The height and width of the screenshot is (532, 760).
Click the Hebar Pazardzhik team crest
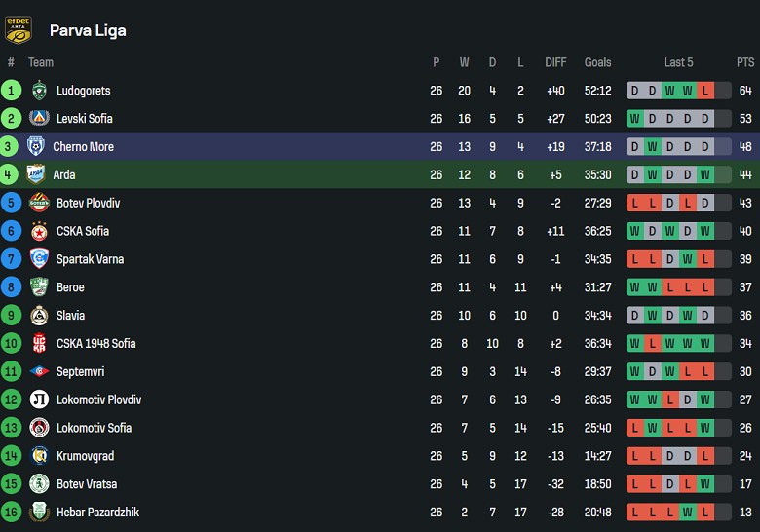click(39, 513)
